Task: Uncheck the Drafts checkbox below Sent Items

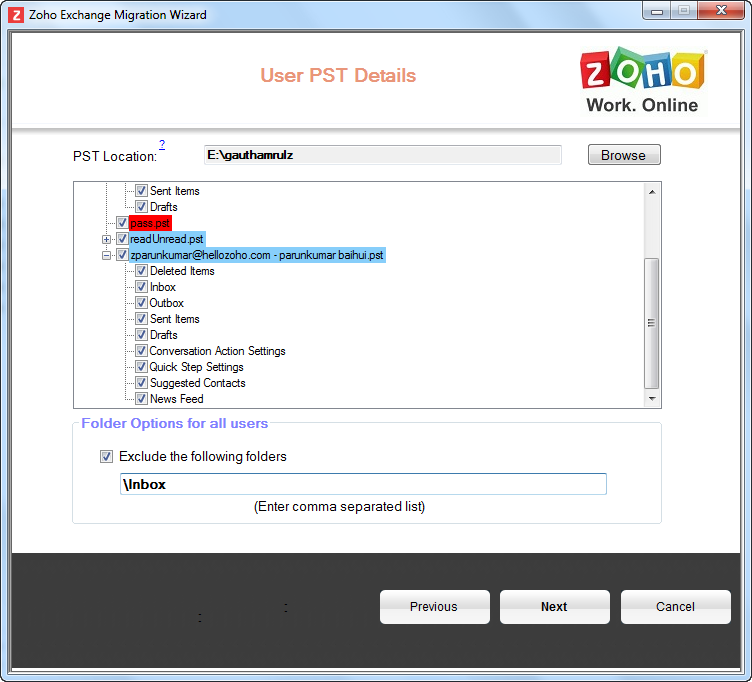Action: point(141,335)
